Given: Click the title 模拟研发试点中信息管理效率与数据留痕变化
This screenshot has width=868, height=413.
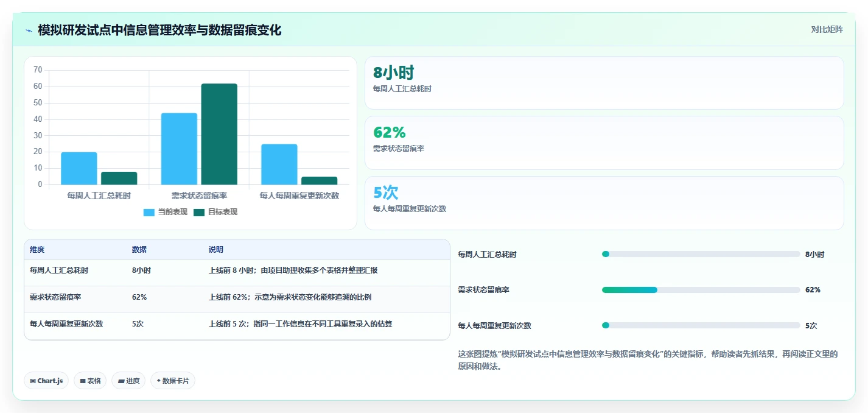Looking at the screenshot, I should coord(159,30).
